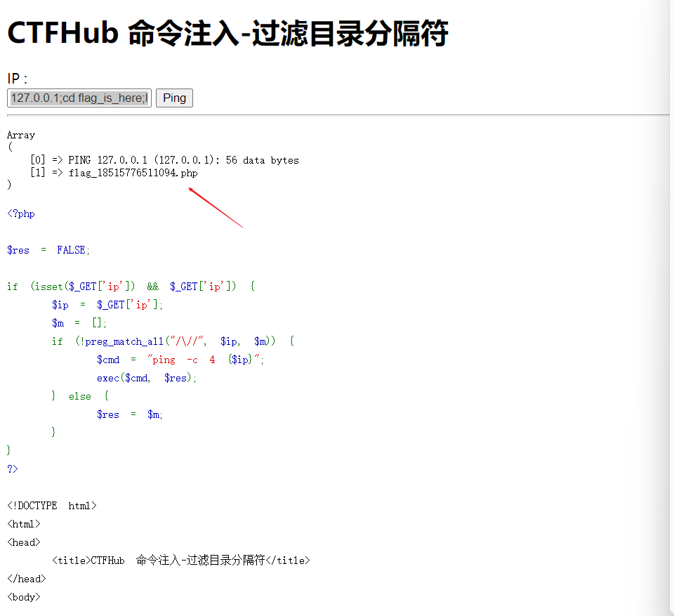Click the 'Array' output text
The height and width of the screenshot is (616, 674).
[21, 135]
